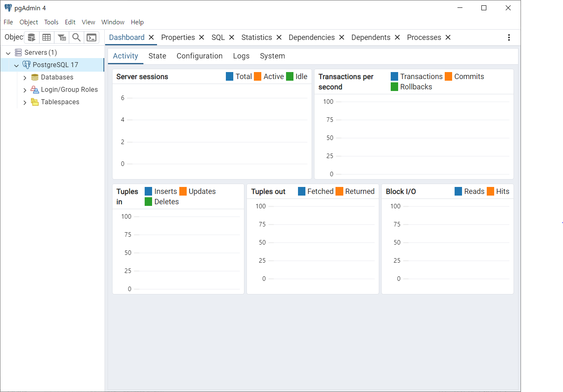Select the Tablespaces row label
Screen dimensions: 563x392
60,102
